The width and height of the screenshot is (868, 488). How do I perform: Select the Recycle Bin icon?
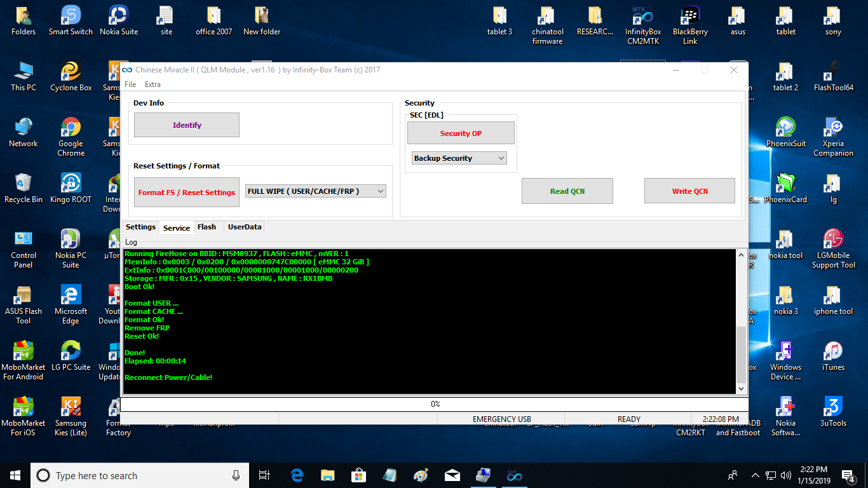(24, 189)
